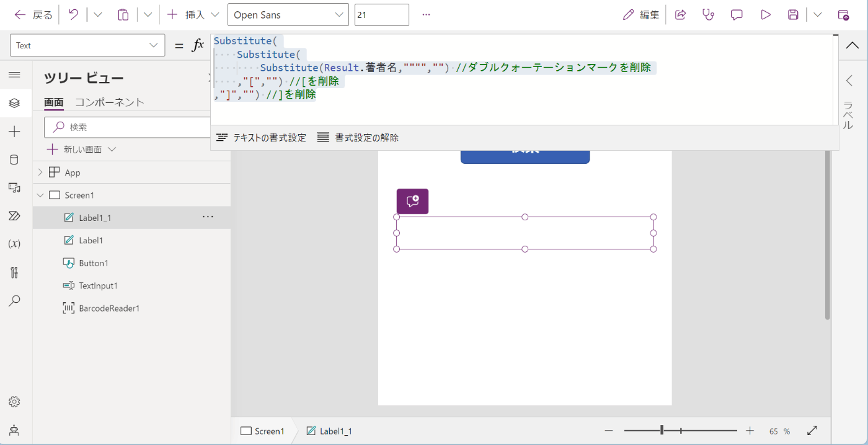Open the Text property selector dropdown
Viewport: 868px width, 445px height.
click(x=87, y=45)
